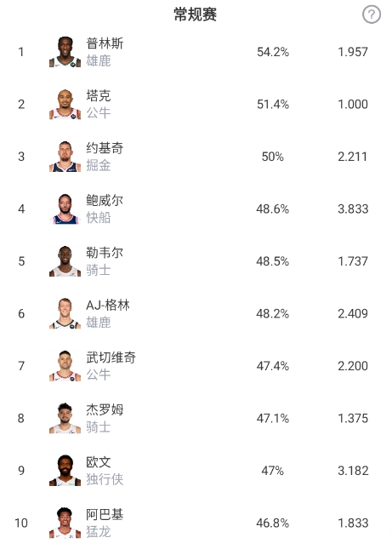Tap 勒韦尔 player headshot
This screenshot has width=392, height=549.
(x=65, y=261)
